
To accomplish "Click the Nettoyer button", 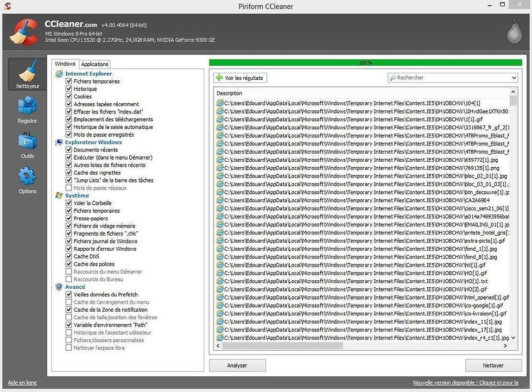I will (493, 365).
